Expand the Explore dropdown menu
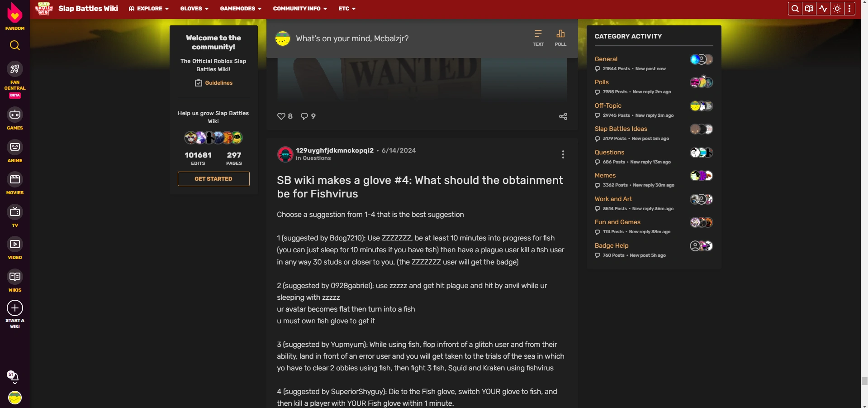This screenshot has height=408, width=868. 149,9
